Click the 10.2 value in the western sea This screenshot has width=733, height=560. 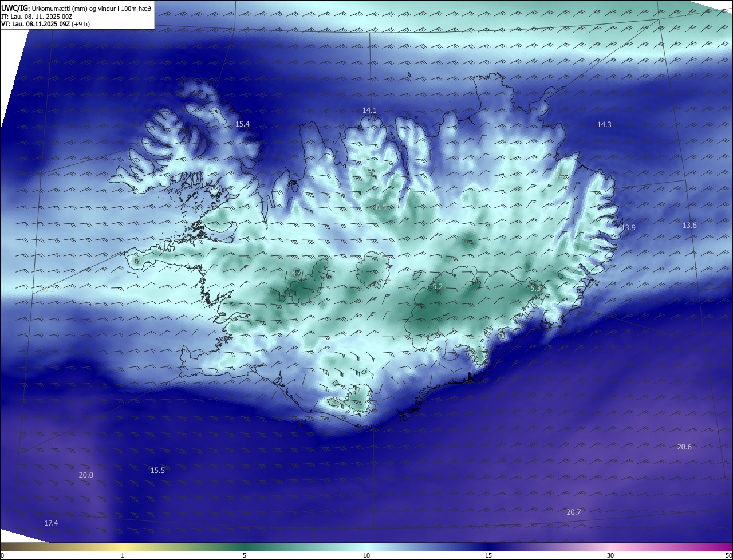(x=48, y=289)
